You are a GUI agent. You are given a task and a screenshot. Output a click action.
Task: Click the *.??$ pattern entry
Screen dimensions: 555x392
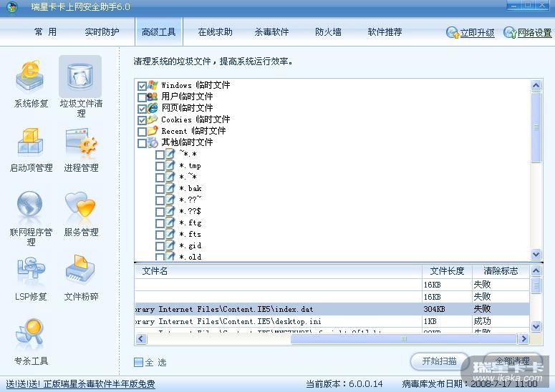click(x=190, y=211)
